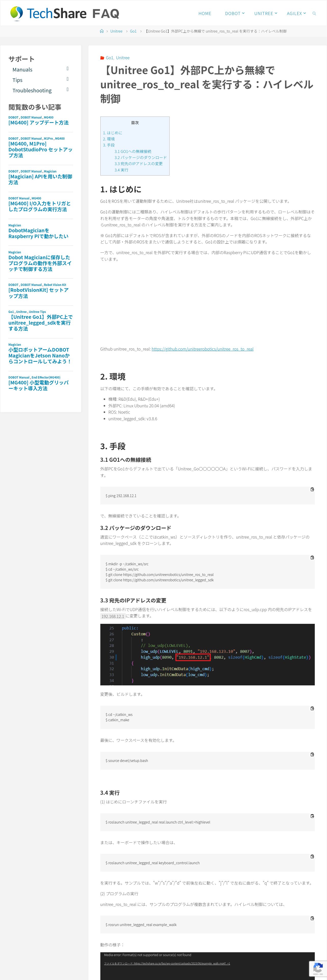The image size is (327, 980).
Task: Open Dobot Magicianに保存したプログラム article
Action: click(x=40, y=263)
